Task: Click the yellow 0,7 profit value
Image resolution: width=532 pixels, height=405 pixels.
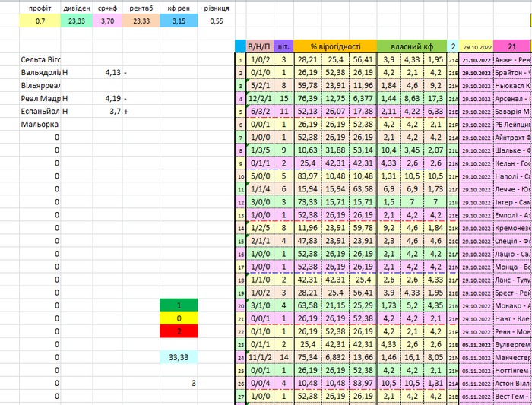Action: (40, 21)
